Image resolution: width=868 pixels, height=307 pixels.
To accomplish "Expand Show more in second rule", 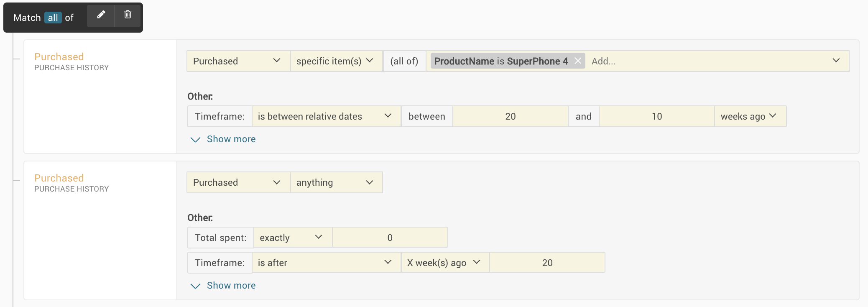I will [x=223, y=286].
